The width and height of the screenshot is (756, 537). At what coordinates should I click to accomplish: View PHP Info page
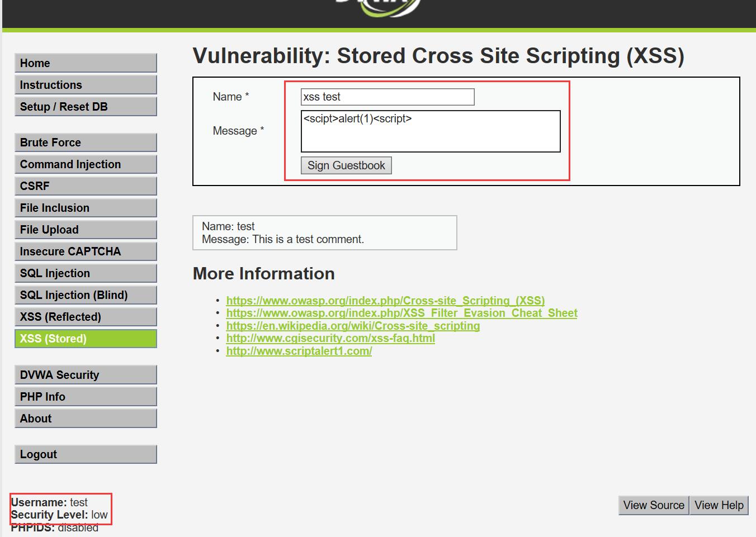pyautogui.click(x=86, y=397)
